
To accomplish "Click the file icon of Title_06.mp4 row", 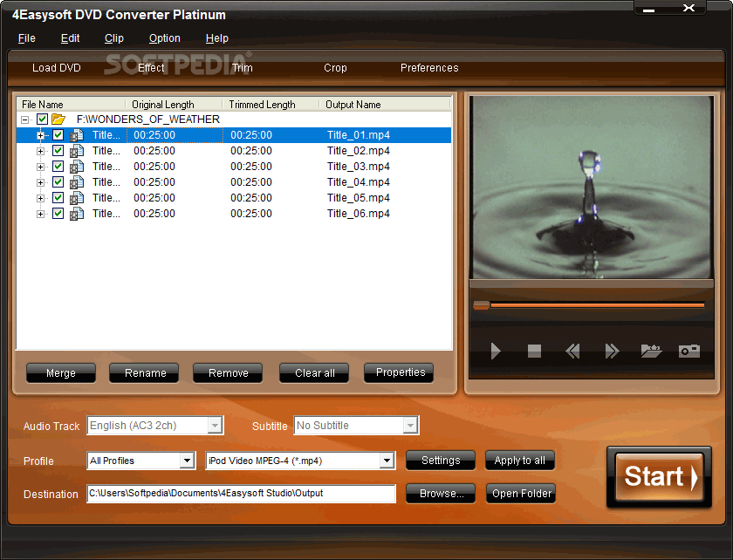I will coord(77,214).
